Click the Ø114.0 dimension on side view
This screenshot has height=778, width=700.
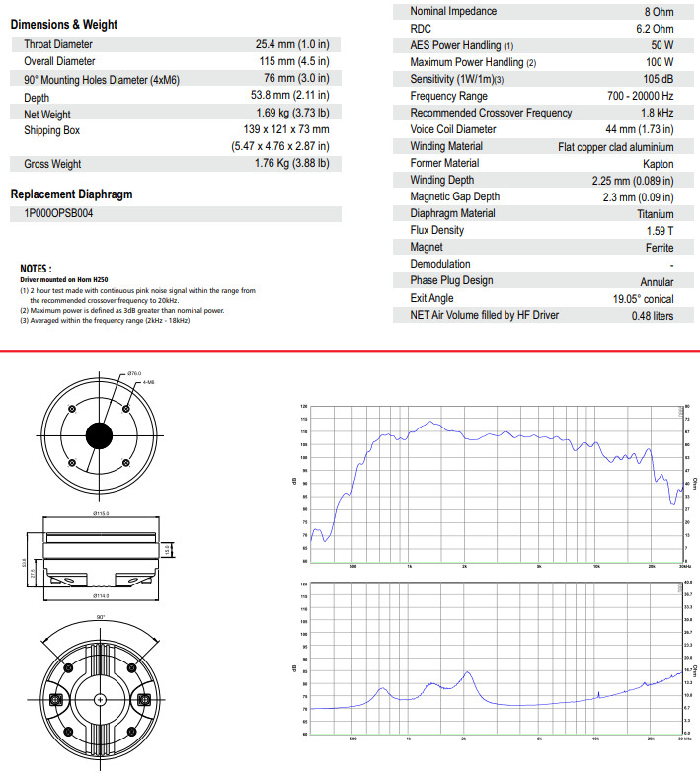click(101, 596)
